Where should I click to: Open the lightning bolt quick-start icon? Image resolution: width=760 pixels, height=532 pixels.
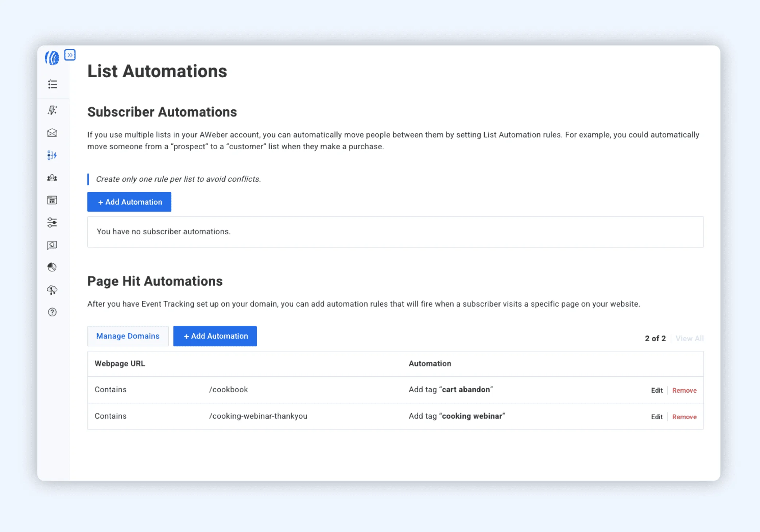pyautogui.click(x=53, y=110)
